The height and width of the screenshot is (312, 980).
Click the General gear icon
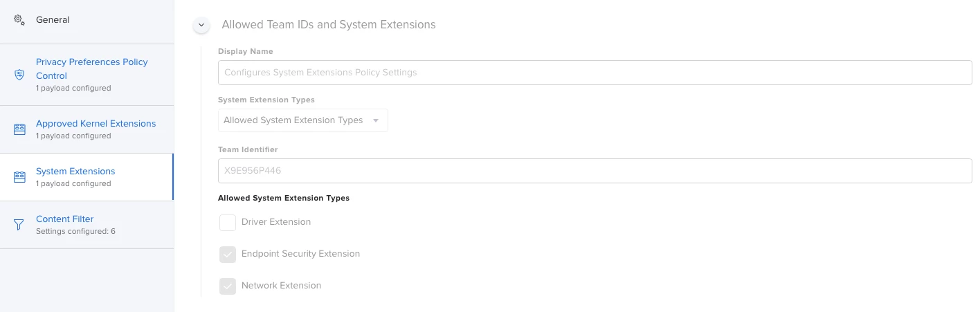(19, 20)
